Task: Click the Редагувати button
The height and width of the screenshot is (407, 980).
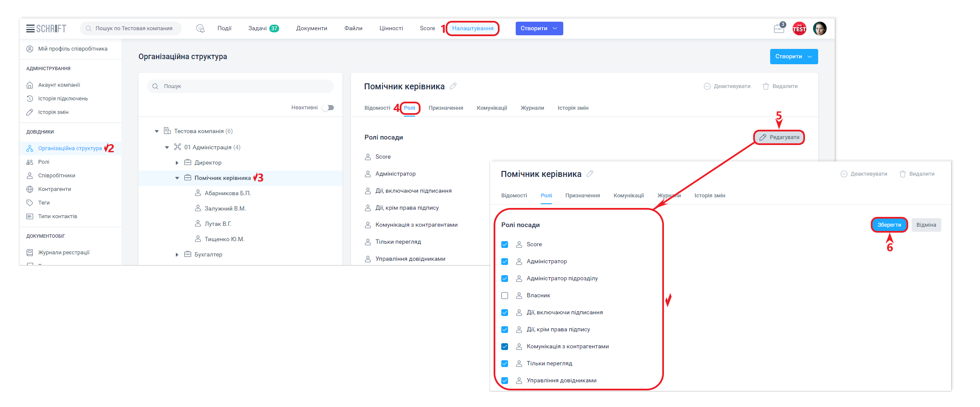Action: (x=779, y=137)
